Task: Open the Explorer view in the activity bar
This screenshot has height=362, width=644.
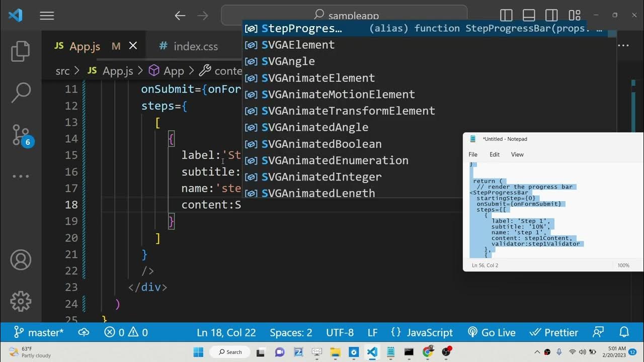Action: [21, 51]
